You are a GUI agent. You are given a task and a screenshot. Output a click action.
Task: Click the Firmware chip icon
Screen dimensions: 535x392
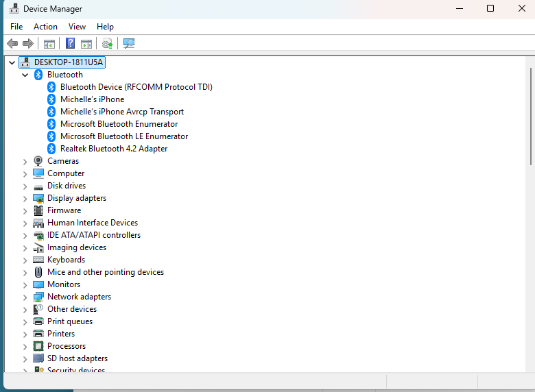tap(38, 210)
